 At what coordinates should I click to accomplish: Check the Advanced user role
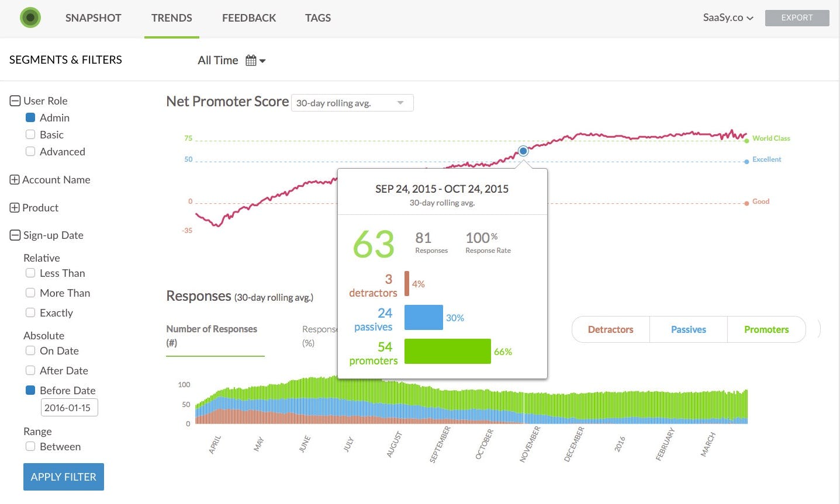tap(30, 151)
